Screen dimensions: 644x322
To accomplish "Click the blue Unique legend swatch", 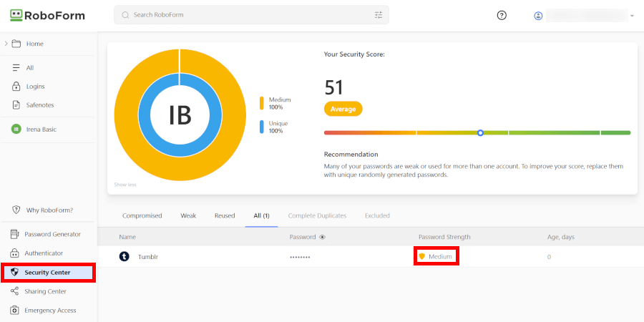I will coord(261,127).
